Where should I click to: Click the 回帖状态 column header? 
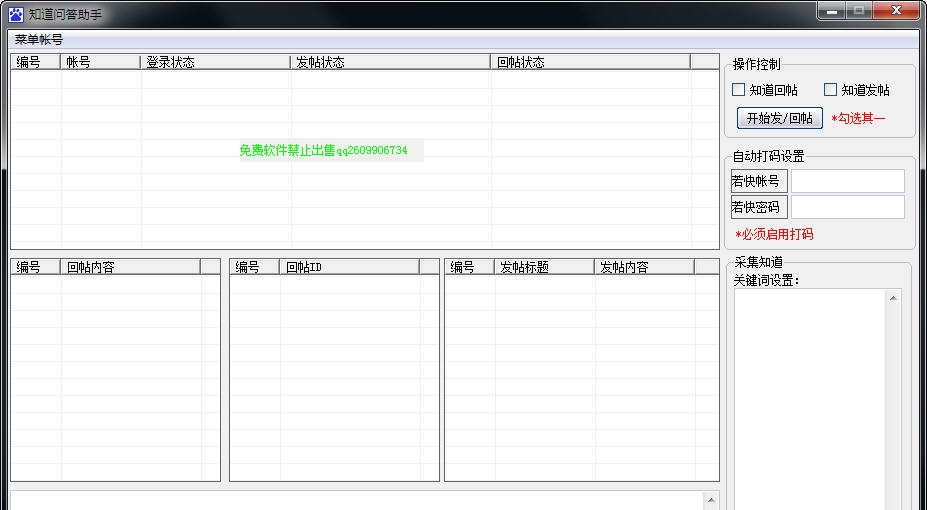pos(590,62)
